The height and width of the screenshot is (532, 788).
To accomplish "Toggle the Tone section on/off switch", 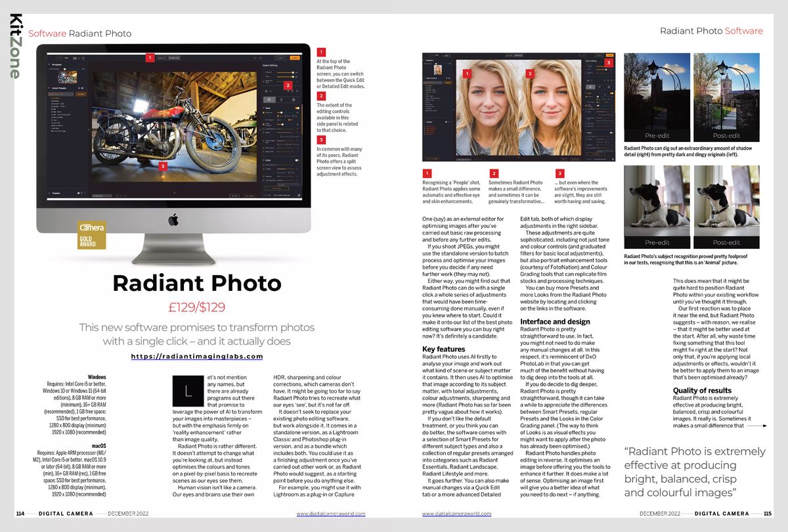I will coord(297,108).
